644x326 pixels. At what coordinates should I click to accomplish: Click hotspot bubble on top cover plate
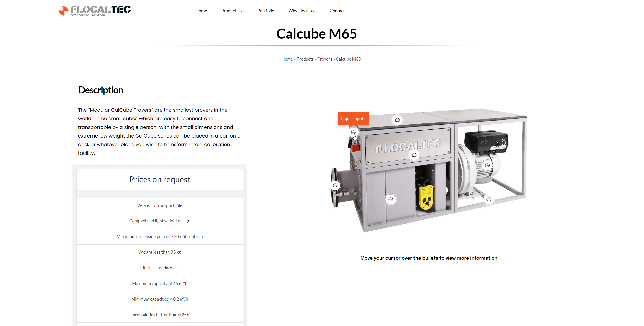click(x=397, y=120)
